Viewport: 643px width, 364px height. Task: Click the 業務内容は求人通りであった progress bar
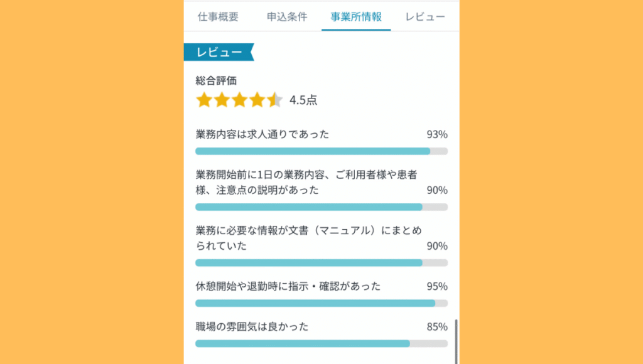pos(321,151)
